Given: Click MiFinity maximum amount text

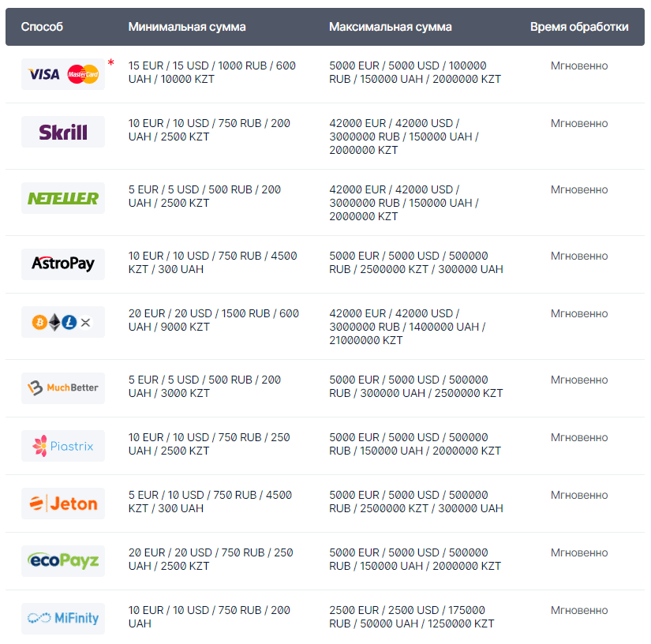Looking at the screenshot, I should [411, 616].
